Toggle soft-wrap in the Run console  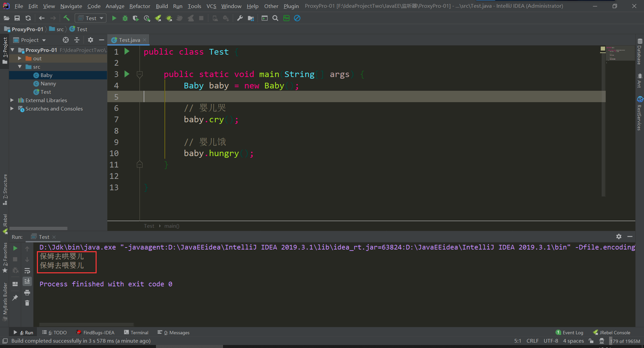(x=27, y=271)
